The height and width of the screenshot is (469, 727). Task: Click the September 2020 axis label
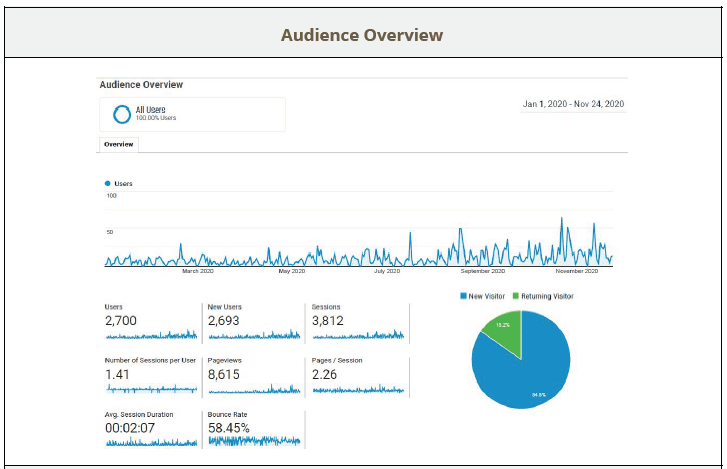click(483, 271)
